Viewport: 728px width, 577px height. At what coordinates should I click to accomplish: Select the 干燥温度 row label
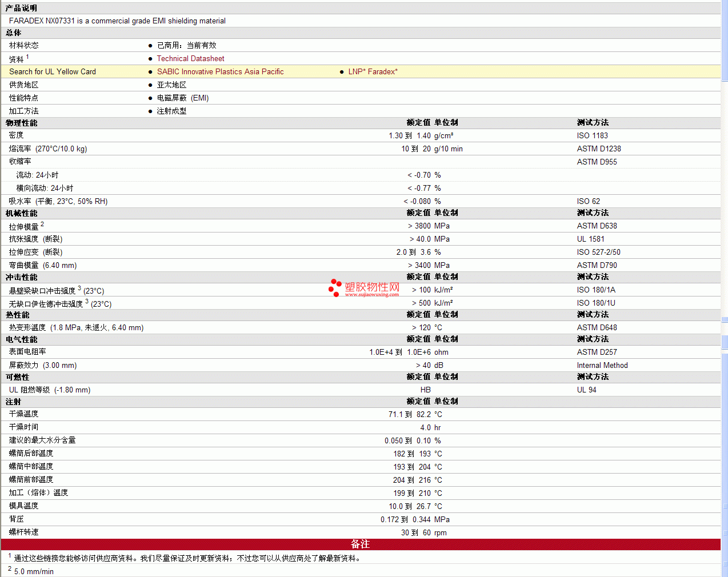[x=24, y=414]
